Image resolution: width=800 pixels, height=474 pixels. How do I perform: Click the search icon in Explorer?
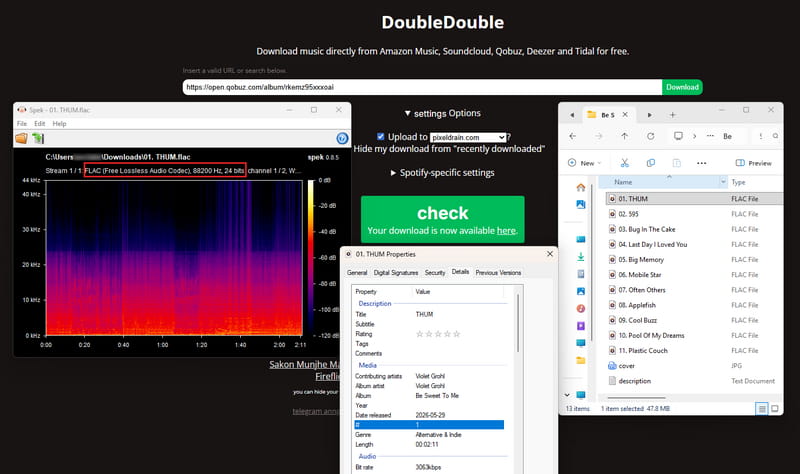point(775,136)
